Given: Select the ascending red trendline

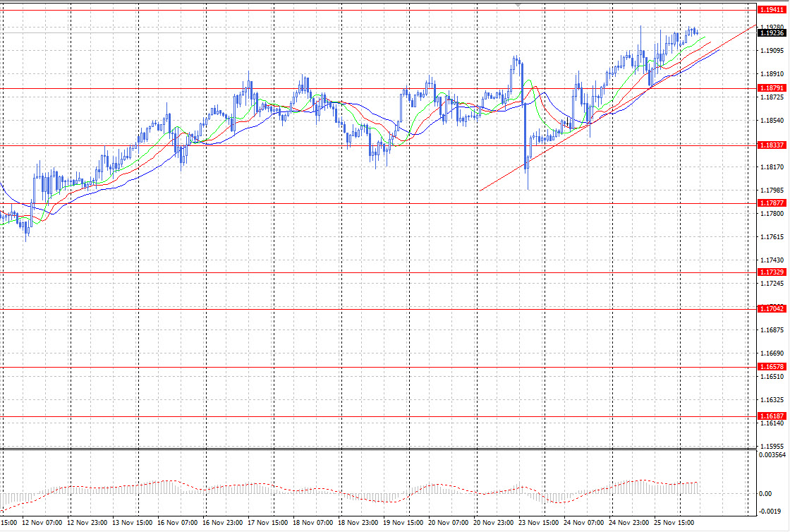Looking at the screenshot, I should click(618, 108).
